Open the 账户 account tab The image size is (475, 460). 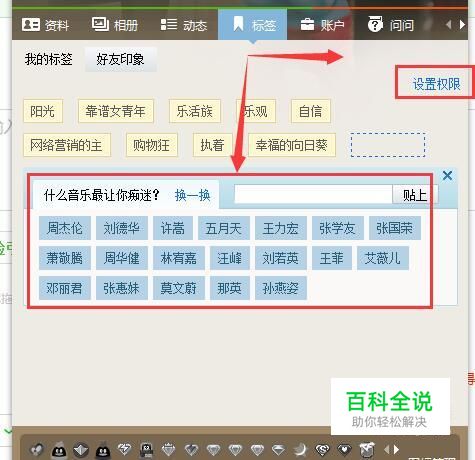[x=322, y=25]
